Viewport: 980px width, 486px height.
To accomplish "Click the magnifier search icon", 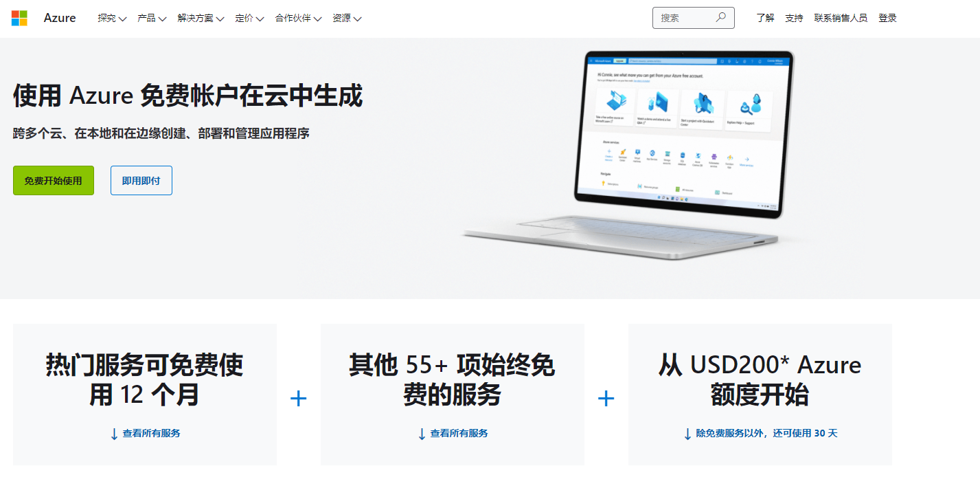I will pos(720,18).
